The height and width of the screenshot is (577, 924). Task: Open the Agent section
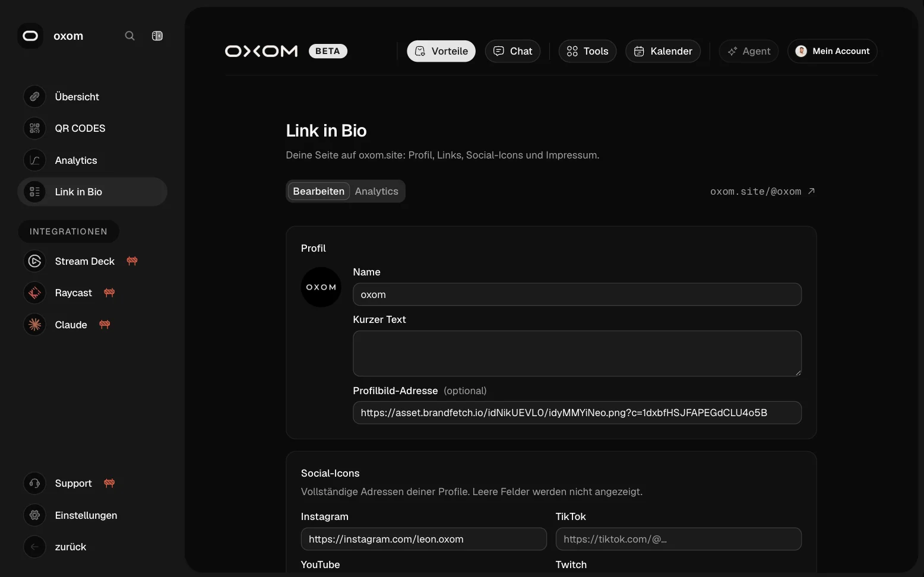[x=749, y=51]
